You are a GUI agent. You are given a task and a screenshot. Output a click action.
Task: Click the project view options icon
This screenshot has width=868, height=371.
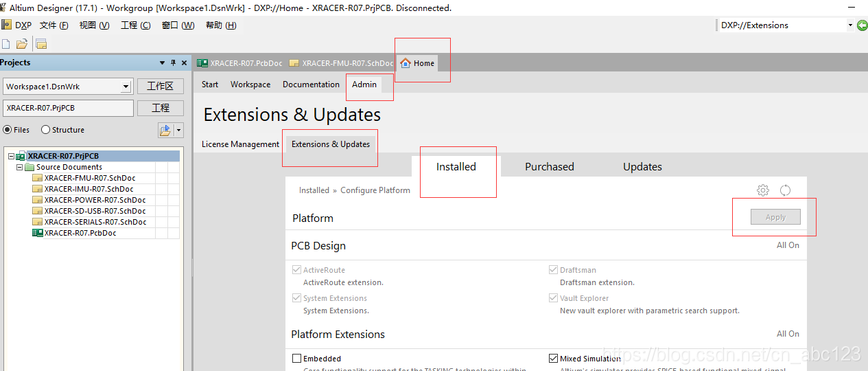(165, 130)
